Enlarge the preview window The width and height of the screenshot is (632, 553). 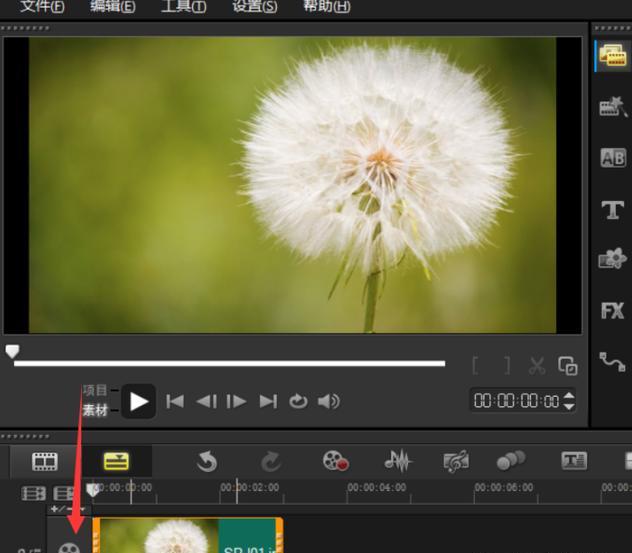point(567,366)
